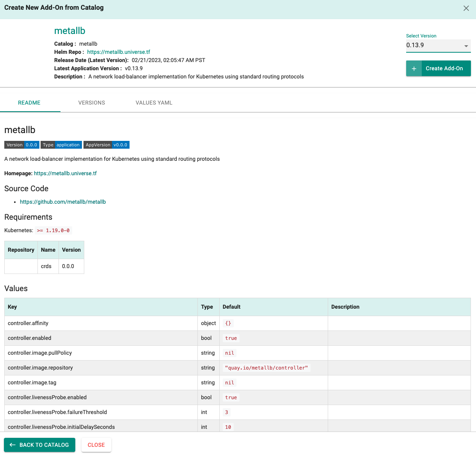The width and height of the screenshot is (476, 455).
Task: Click the AppVersion v0.0.0 badge
Action: point(107,145)
